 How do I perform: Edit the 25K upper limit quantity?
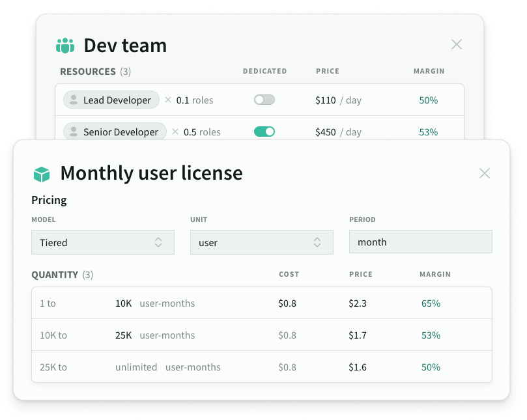pos(124,335)
